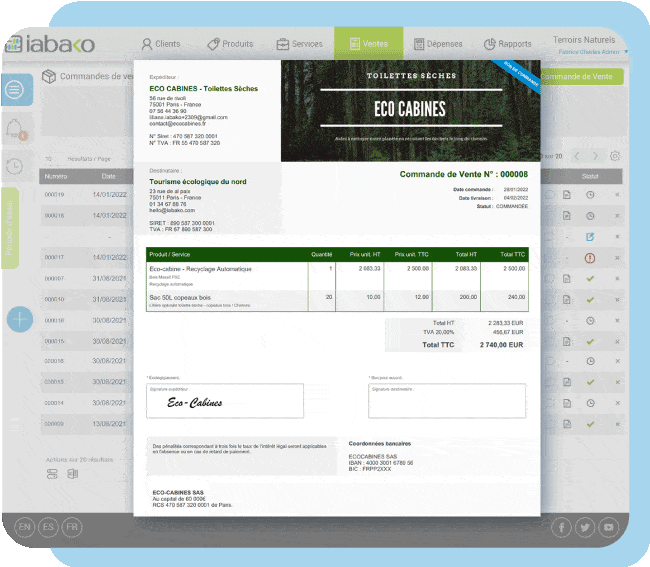Click red alert status icon of order 000017

(590, 258)
